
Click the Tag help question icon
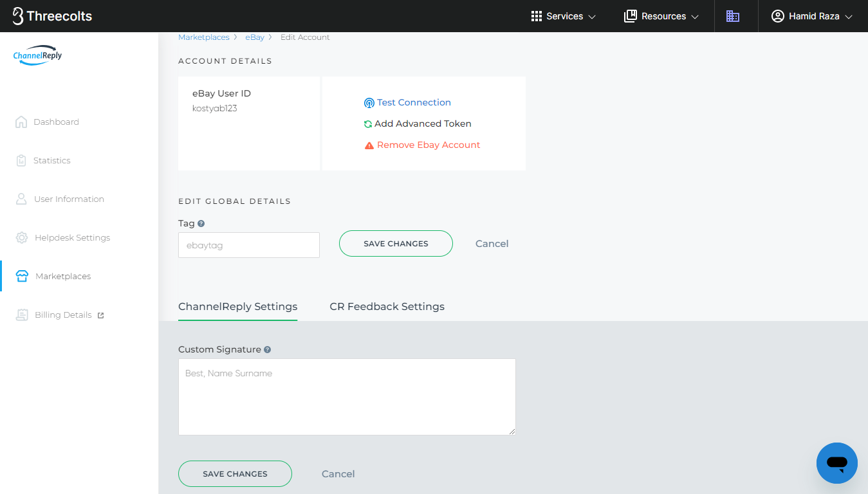click(201, 224)
